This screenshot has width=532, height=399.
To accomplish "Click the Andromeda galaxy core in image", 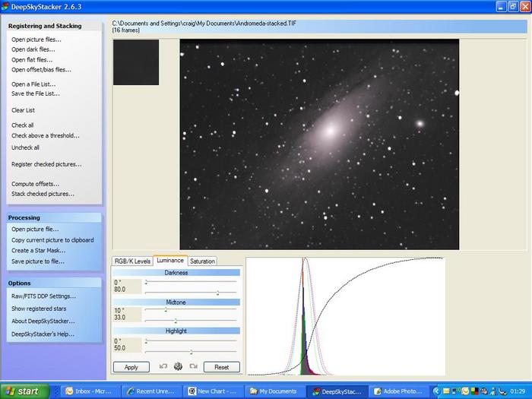I will [330, 131].
